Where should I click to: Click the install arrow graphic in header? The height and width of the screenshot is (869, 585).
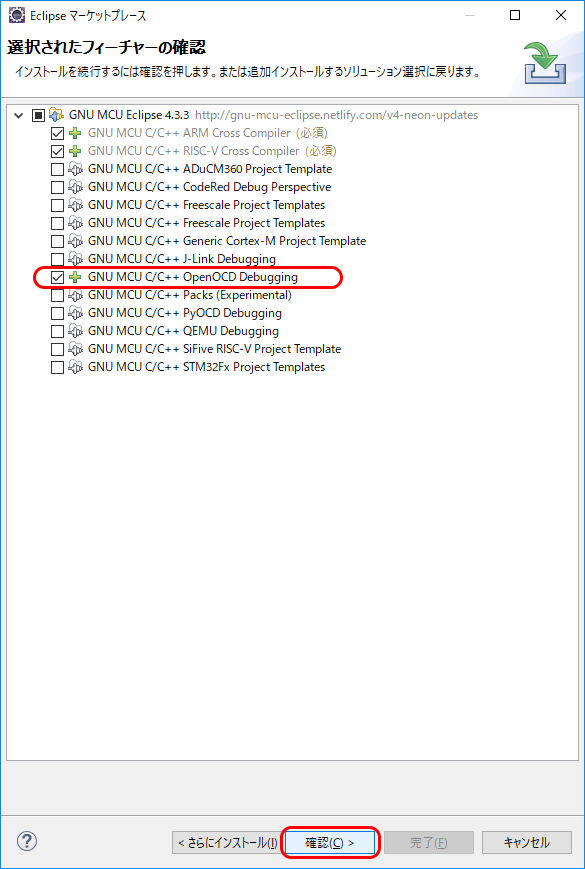pyautogui.click(x=545, y=64)
